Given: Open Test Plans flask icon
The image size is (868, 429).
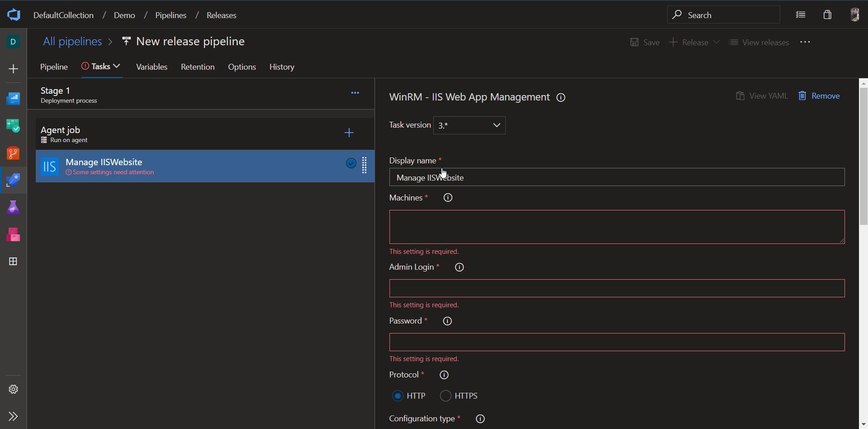Looking at the screenshot, I should [x=13, y=207].
